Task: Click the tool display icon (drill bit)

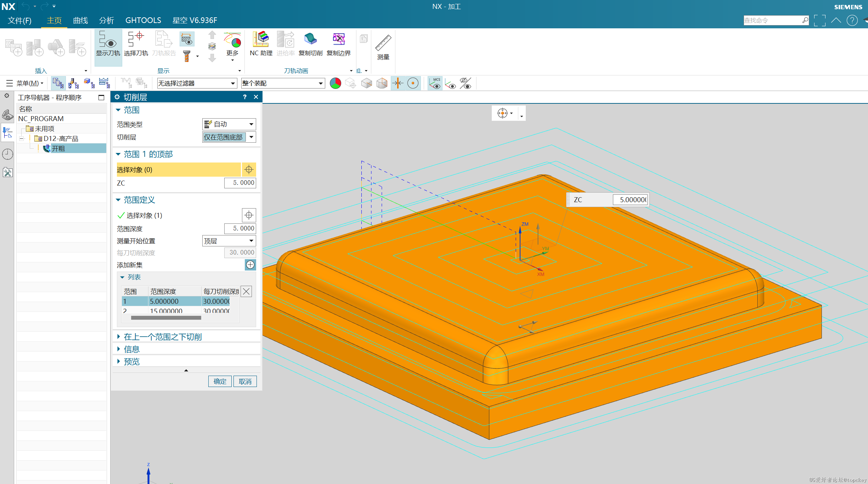Action: click(187, 56)
